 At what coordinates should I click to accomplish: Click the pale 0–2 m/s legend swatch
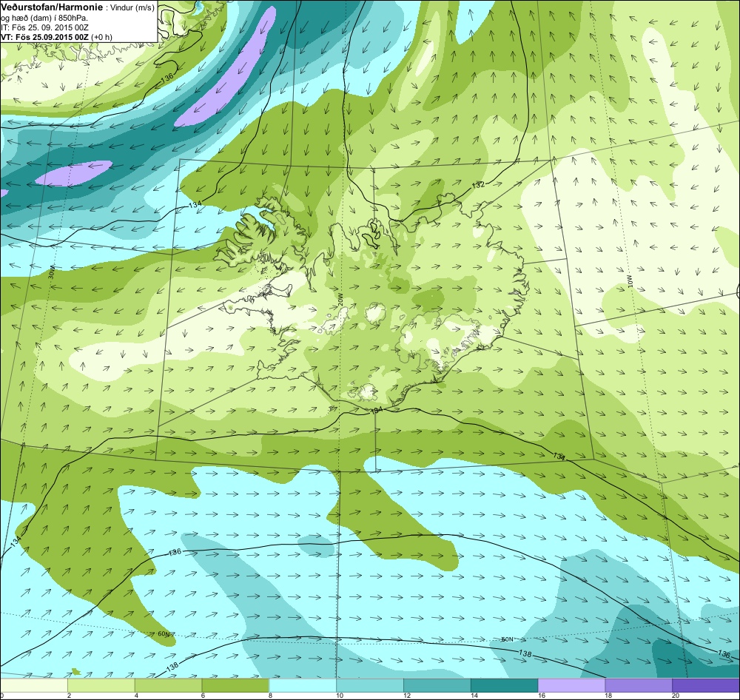pos(34,685)
